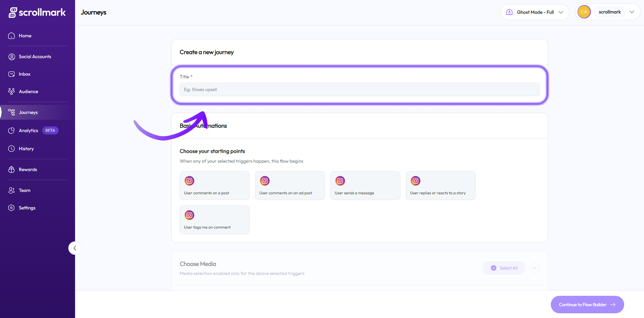Click the Inbox chat icon

click(x=11, y=74)
